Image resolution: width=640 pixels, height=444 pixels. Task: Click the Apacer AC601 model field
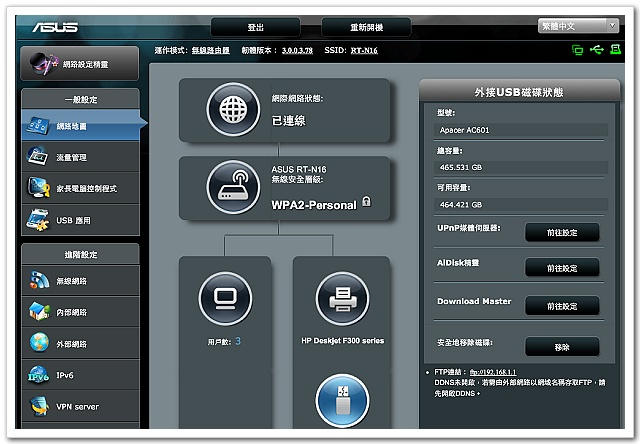(x=520, y=130)
